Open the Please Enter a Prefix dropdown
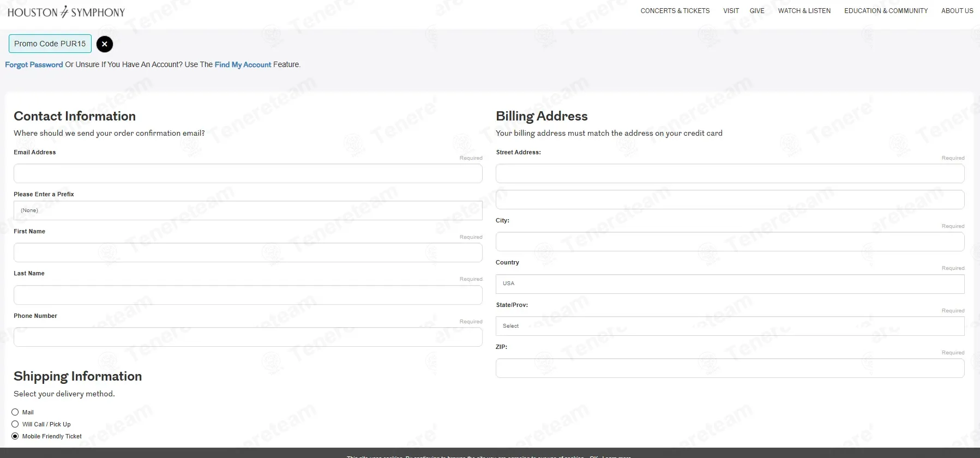This screenshot has width=980, height=458. 248,210
